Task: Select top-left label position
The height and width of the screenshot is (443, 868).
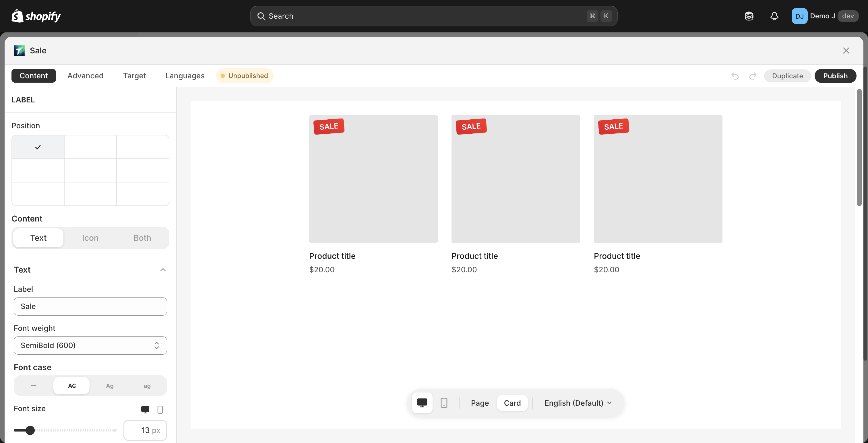Action: pos(38,147)
